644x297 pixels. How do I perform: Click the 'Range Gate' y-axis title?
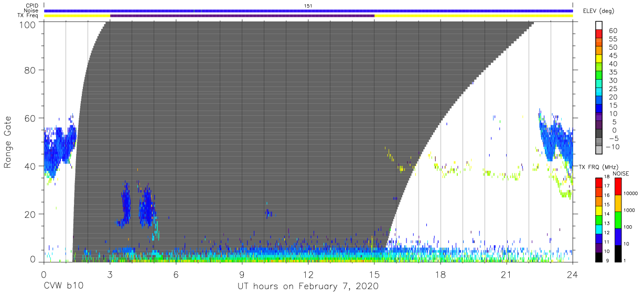8,142
